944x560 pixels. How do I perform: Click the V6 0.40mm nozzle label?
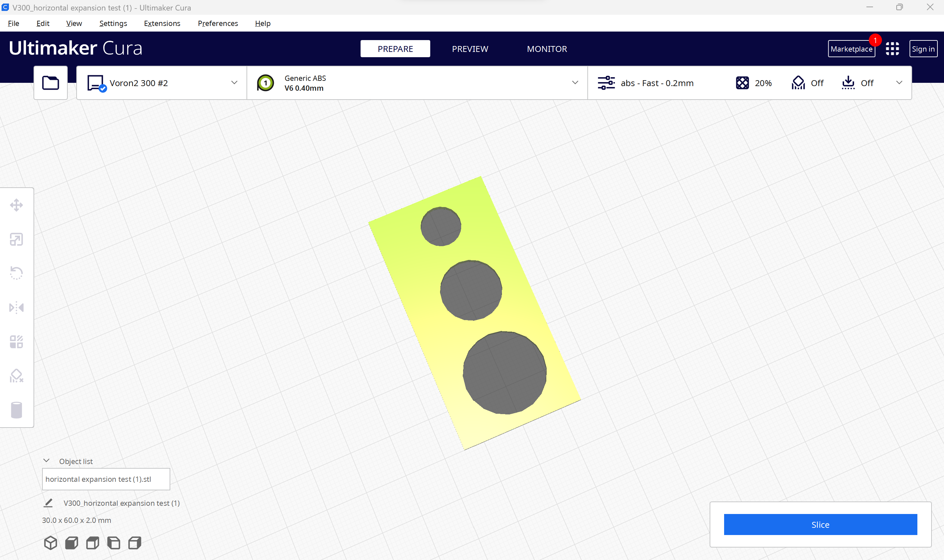coord(304,88)
